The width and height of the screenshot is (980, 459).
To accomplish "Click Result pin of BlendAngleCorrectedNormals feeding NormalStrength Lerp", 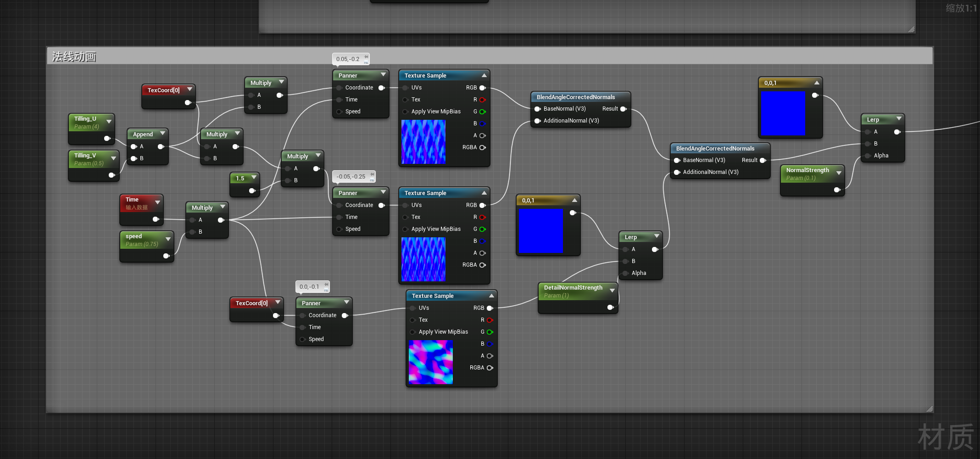I will pos(763,160).
